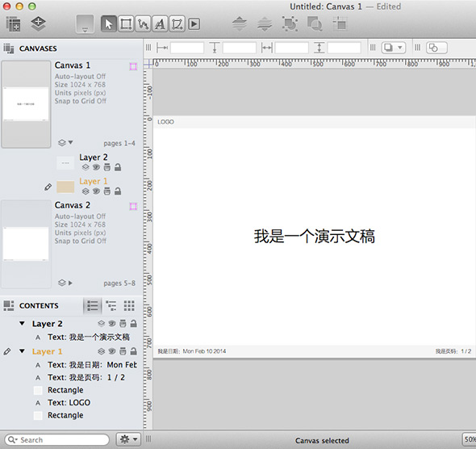
Task: Click the Search field
Action: click(56, 439)
